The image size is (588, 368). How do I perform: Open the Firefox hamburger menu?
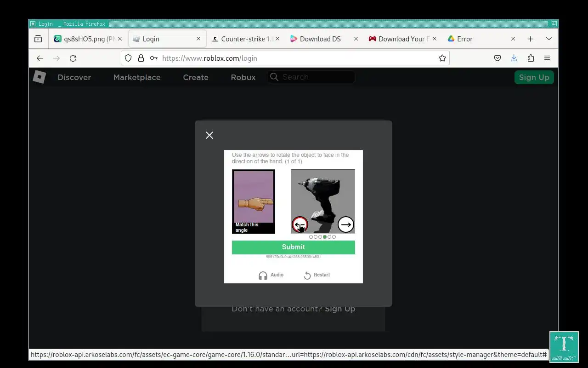pyautogui.click(x=547, y=58)
